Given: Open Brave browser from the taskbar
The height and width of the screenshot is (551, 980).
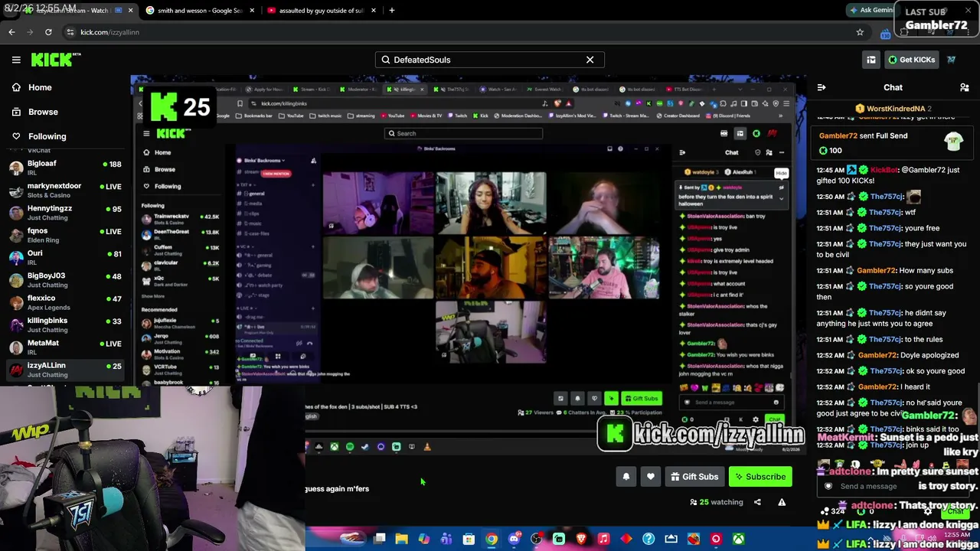Looking at the screenshot, I should 581,540.
